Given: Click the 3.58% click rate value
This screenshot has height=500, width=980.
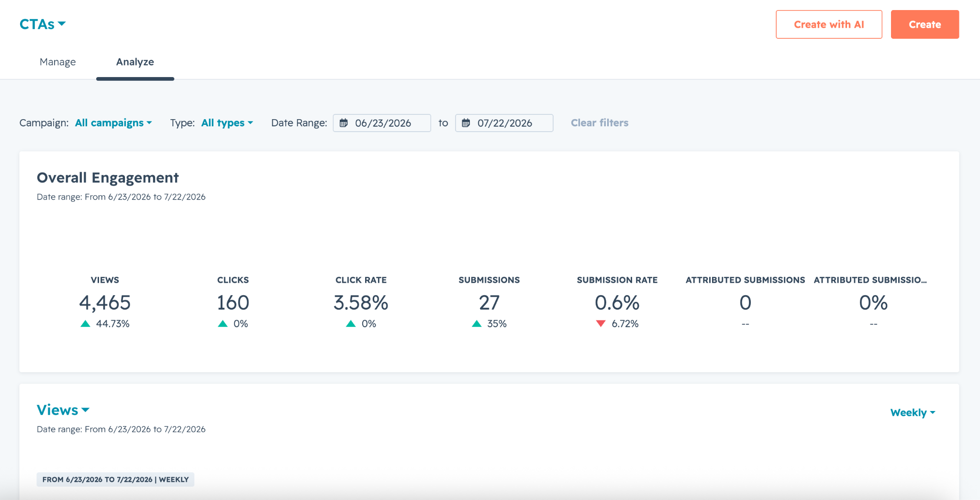Looking at the screenshot, I should (x=361, y=302).
